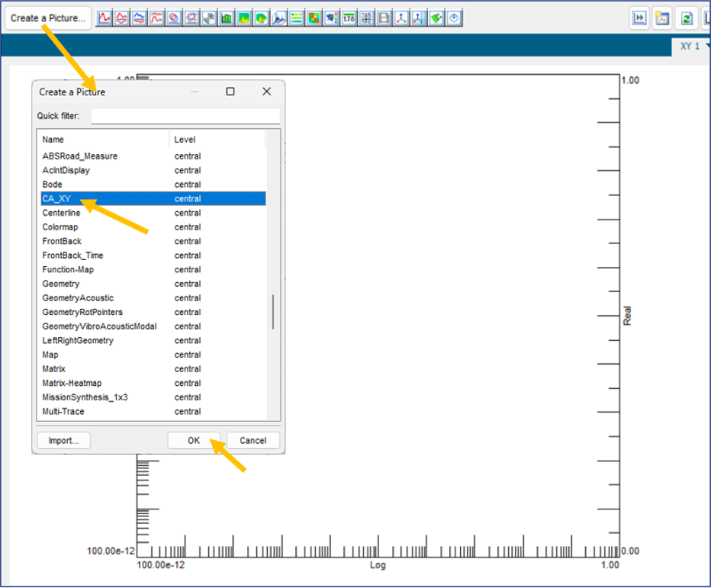Select the GeometryRotPointers row
The image size is (711, 588).
tap(153, 313)
